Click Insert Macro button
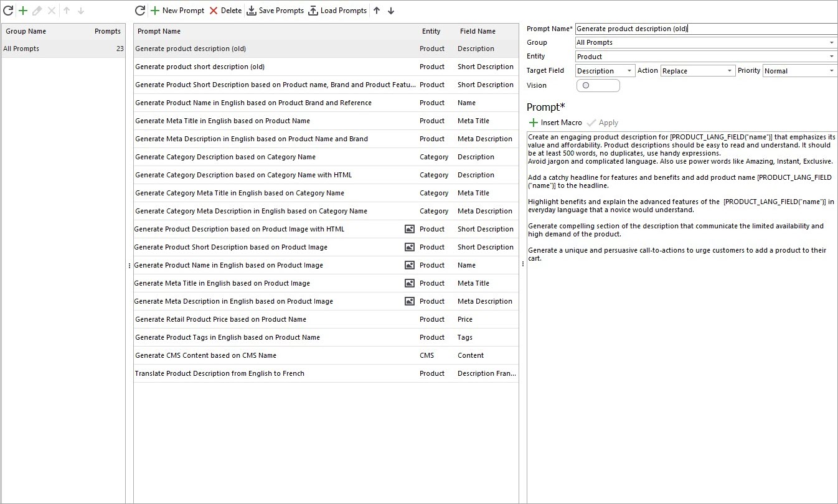This screenshot has height=504, width=838. click(x=555, y=123)
